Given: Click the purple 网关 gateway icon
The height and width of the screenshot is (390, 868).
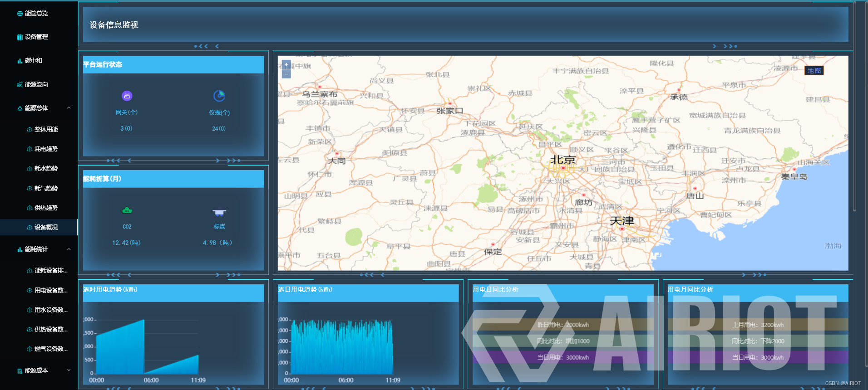Looking at the screenshot, I should pyautogui.click(x=127, y=96).
